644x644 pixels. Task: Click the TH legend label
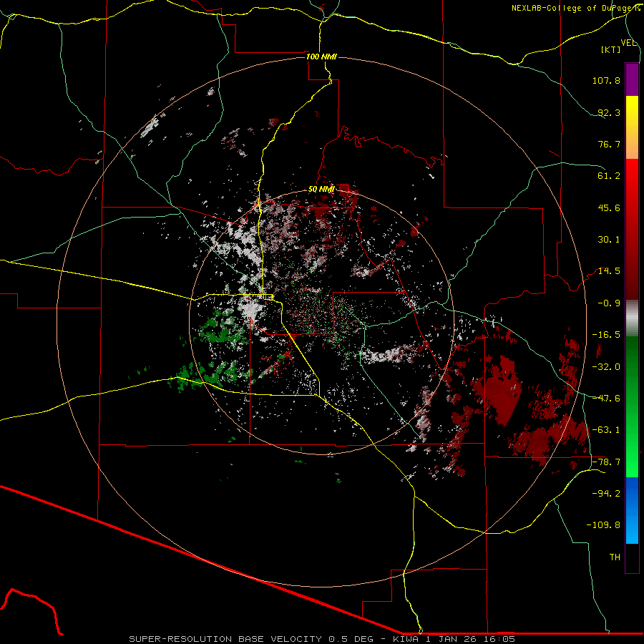pos(615,557)
